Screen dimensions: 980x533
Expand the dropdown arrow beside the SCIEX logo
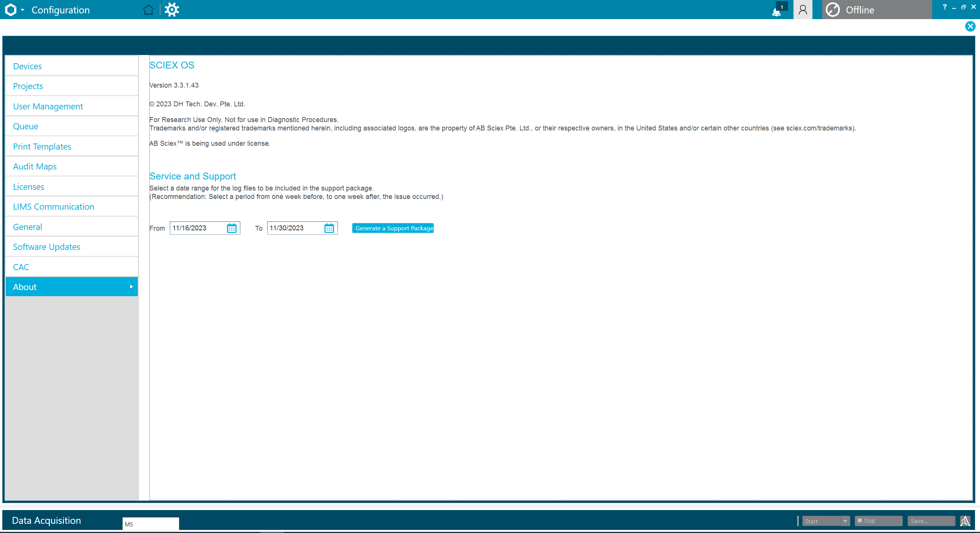tap(23, 10)
